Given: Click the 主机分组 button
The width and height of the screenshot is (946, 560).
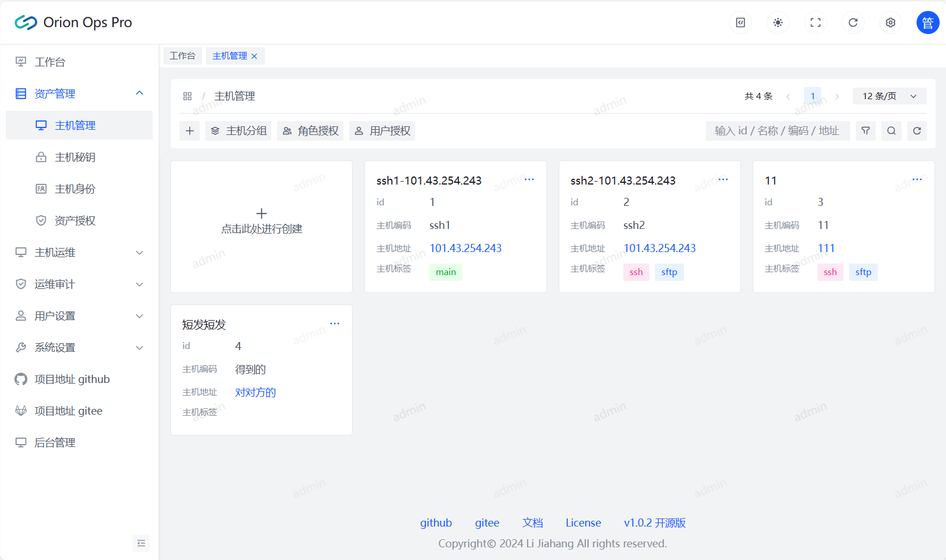Looking at the screenshot, I should tap(238, 131).
